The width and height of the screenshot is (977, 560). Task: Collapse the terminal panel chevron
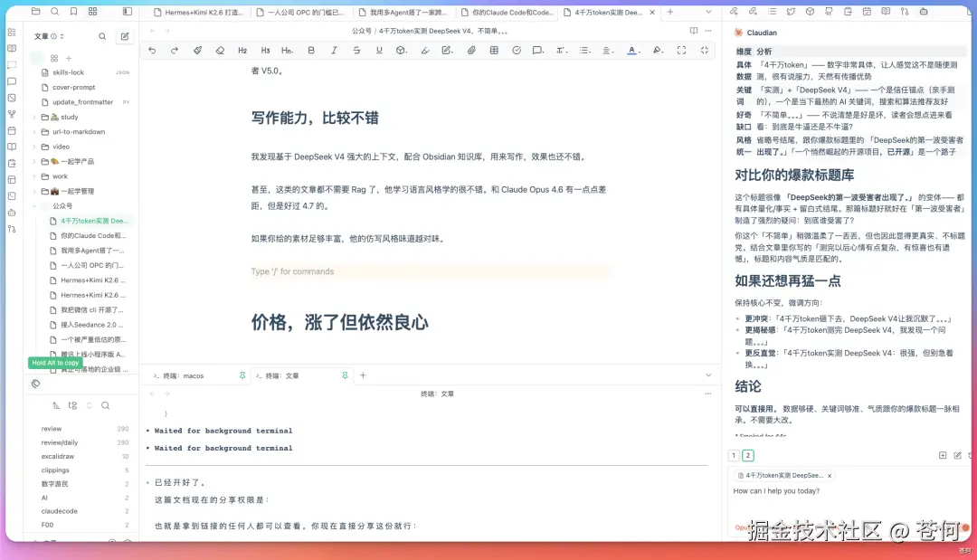(708, 375)
